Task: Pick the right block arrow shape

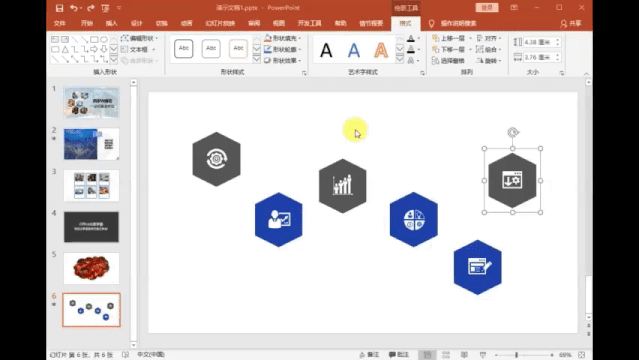Action: tap(94, 49)
